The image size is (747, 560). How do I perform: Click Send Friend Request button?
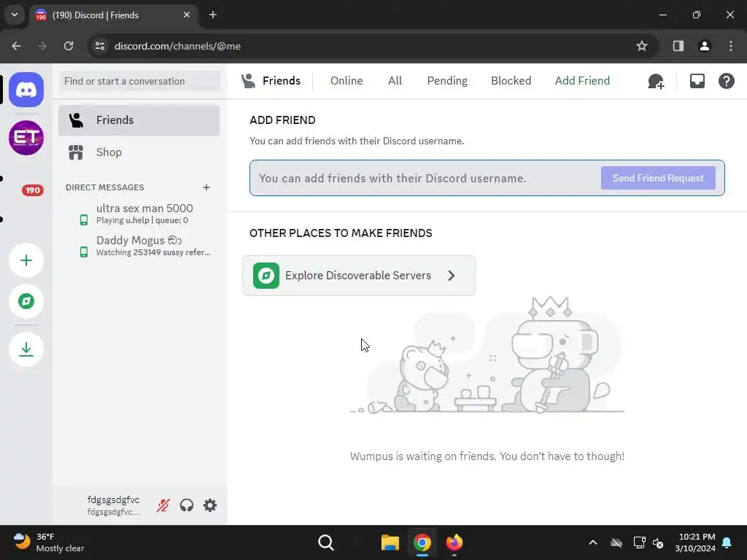[x=658, y=178]
